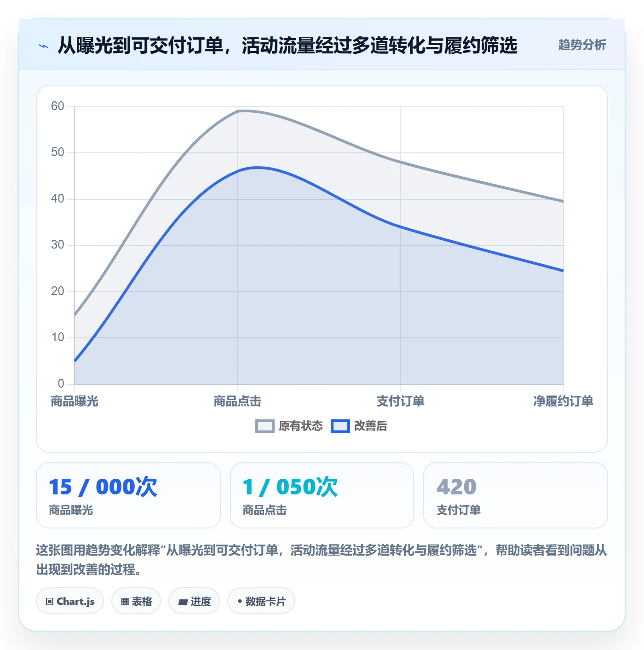Click the 50 y-axis tick label
Screen dimensions: 644x650
(x=57, y=152)
